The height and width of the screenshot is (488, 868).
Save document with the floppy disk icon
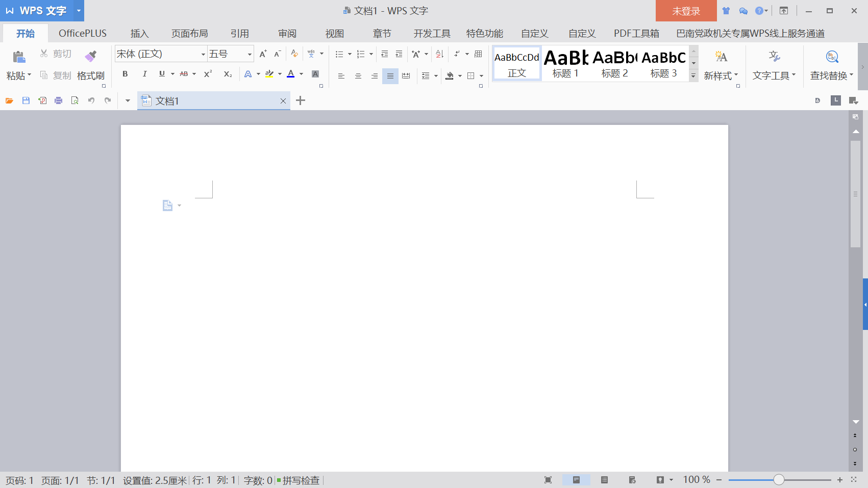[x=26, y=100]
